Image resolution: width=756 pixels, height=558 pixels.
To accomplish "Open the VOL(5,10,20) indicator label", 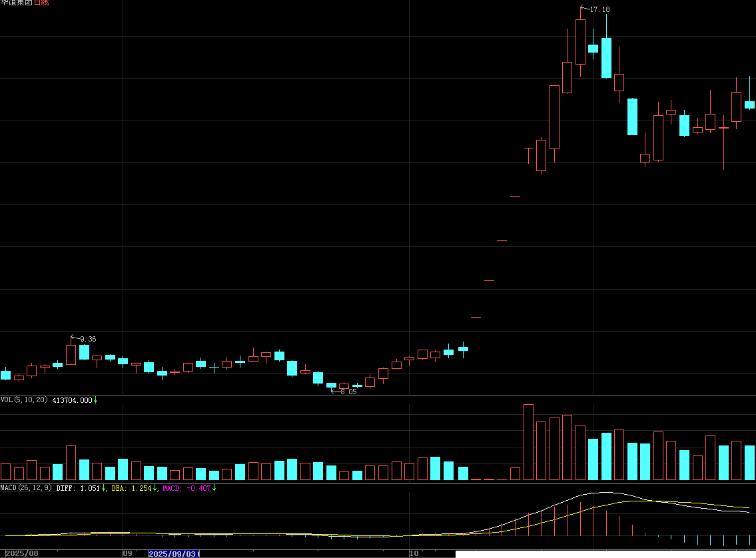I will tap(24, 400).
